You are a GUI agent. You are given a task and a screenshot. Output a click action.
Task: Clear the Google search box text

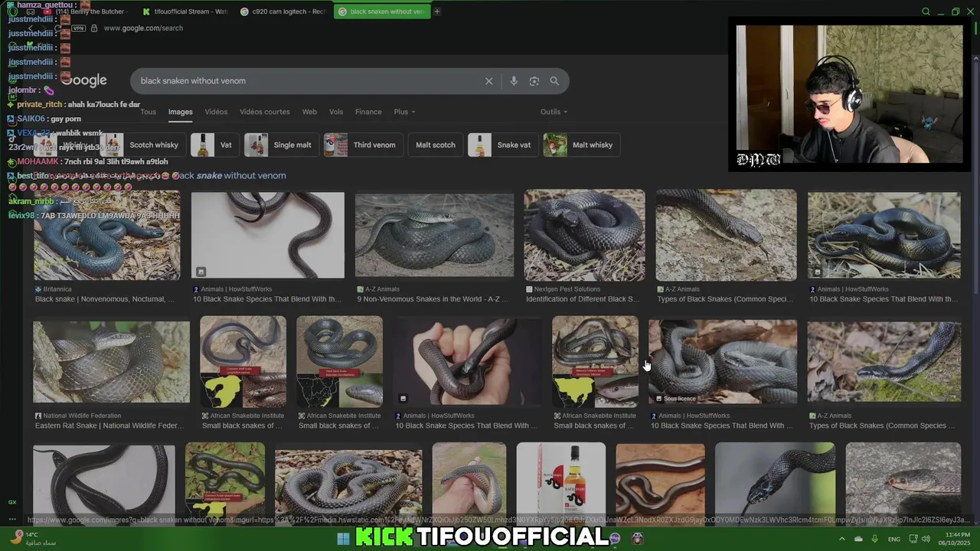coord(488,81)
